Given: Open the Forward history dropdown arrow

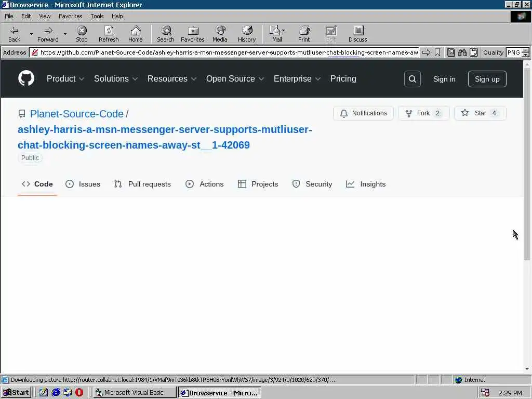Looking at the screenshot, I should [65, 34].
